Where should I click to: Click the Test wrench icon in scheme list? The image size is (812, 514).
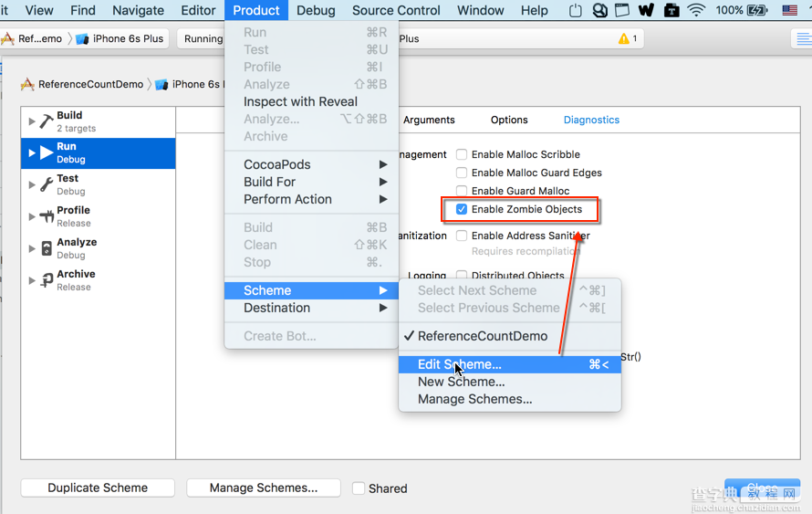click(x=47, y=184)
